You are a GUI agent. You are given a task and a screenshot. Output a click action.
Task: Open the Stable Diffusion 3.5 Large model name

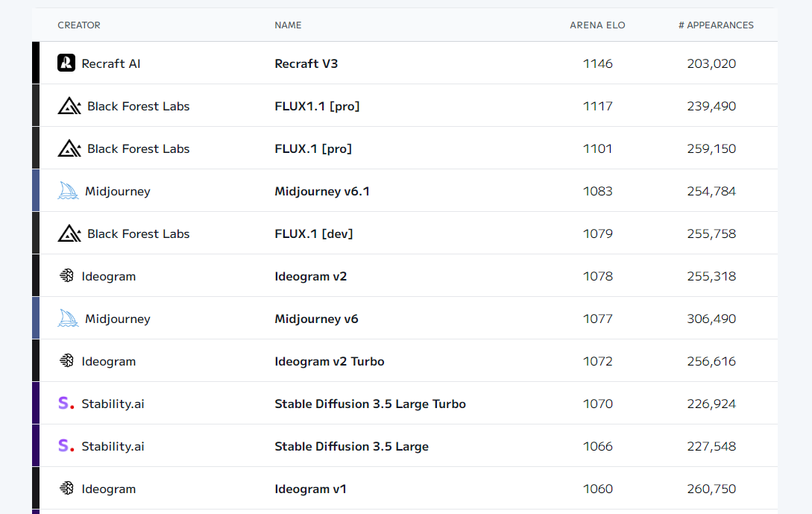point(351,446)
